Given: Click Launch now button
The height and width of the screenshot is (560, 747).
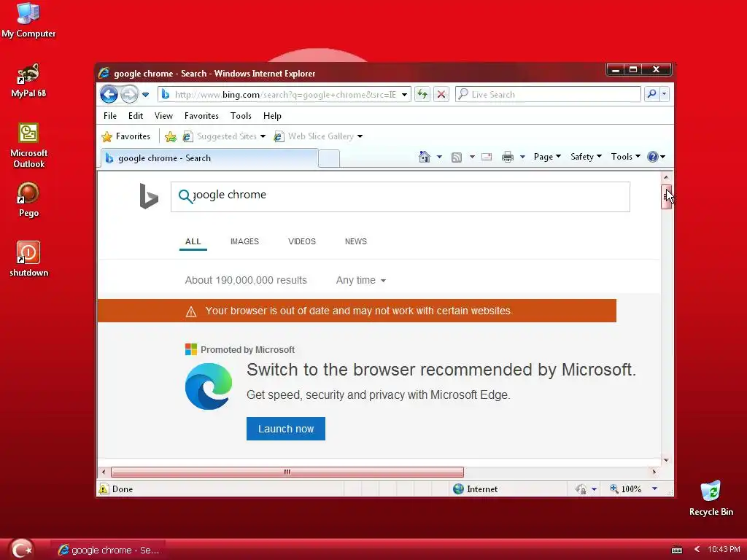Looking at the screenshot, I should pos(286,429).
